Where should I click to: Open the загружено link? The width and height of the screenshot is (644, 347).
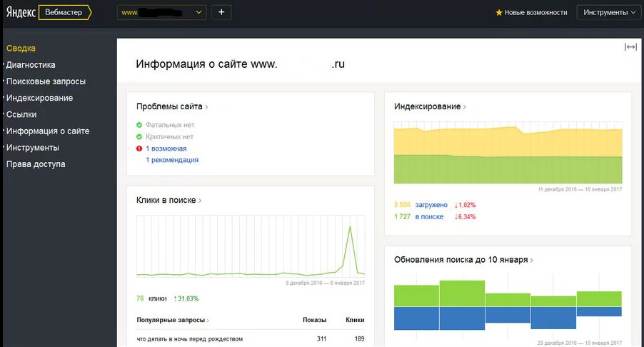pyautogui.click(x=431, y=205)
